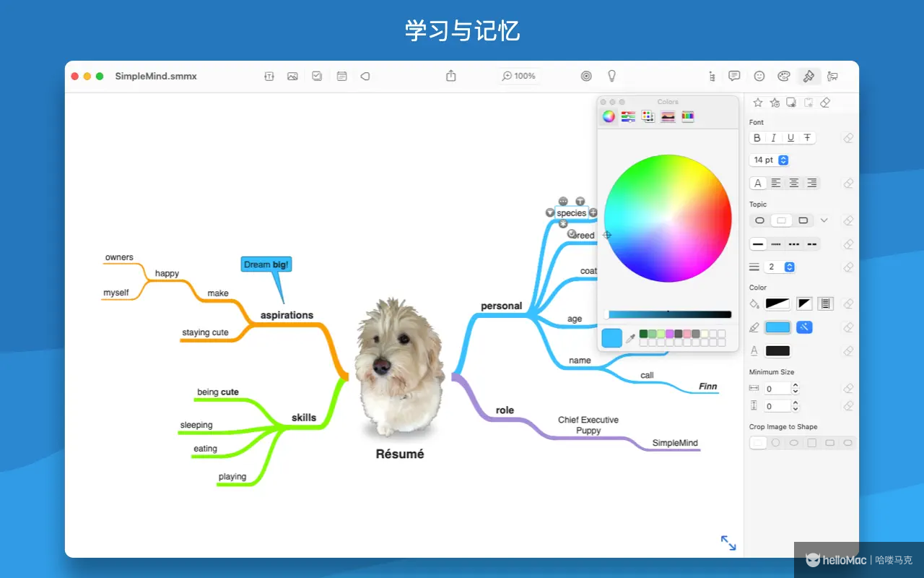Select the solid border line style

pyautogui.click(x=758, y=244)
